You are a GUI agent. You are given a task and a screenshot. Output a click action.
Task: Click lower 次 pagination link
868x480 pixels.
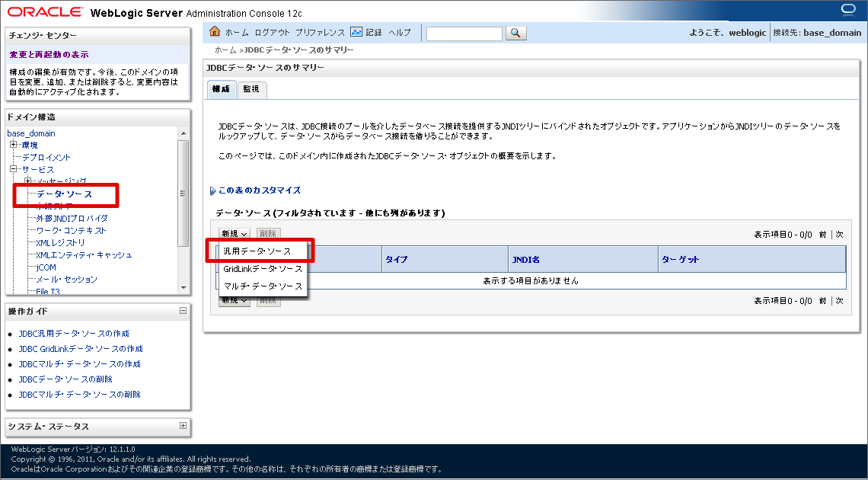(x=839, y=301)
